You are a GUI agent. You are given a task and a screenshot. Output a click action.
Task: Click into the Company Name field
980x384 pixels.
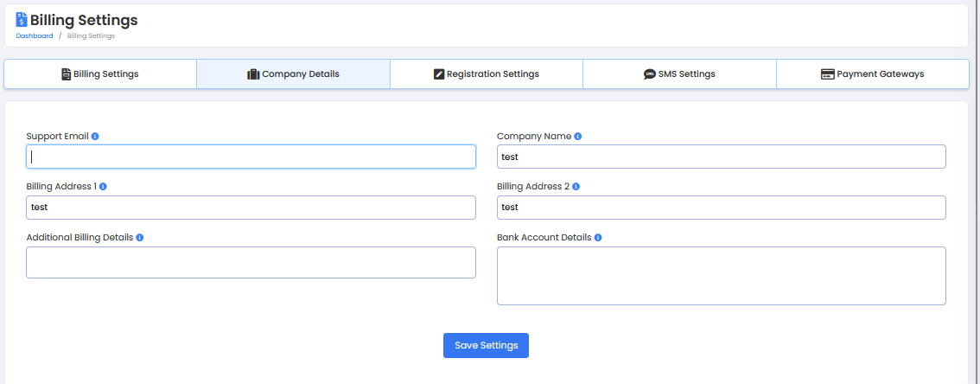click(x=721, y=157)
